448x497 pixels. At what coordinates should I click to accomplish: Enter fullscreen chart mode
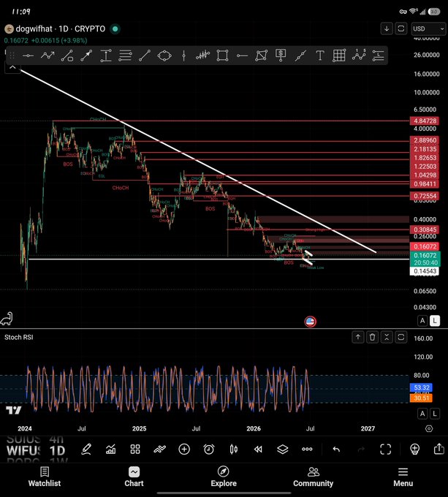coord(386,449)
